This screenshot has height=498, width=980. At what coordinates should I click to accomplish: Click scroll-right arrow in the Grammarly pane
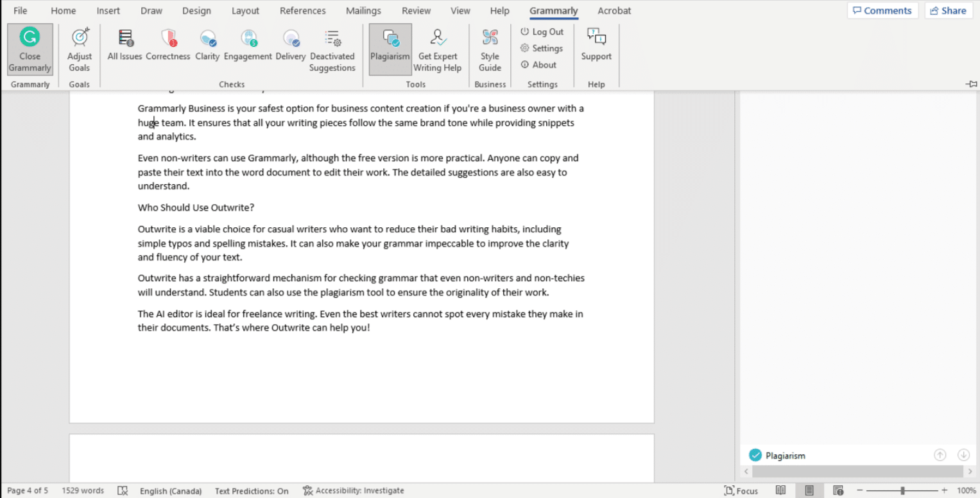[970, 472]
